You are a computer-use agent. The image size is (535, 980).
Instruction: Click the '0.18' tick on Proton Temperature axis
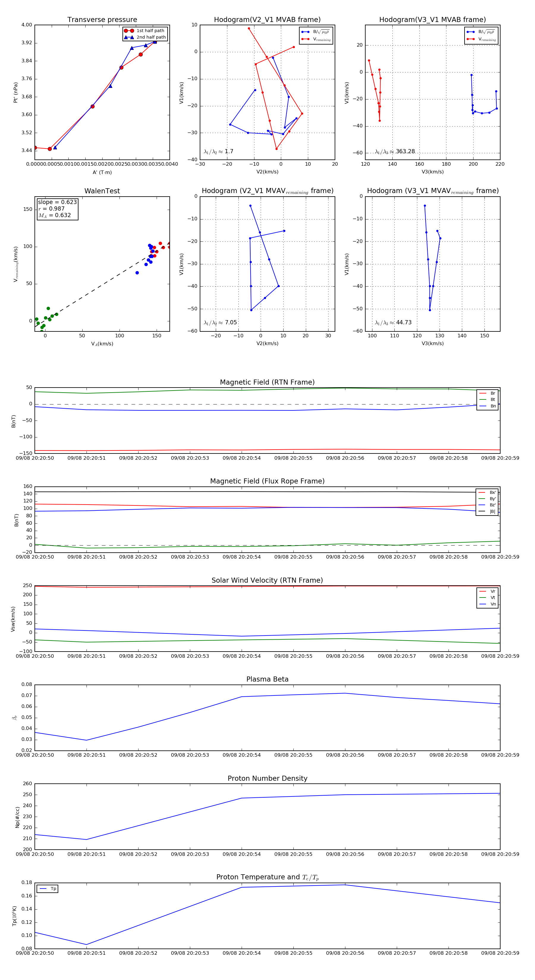tap(27, 883)
